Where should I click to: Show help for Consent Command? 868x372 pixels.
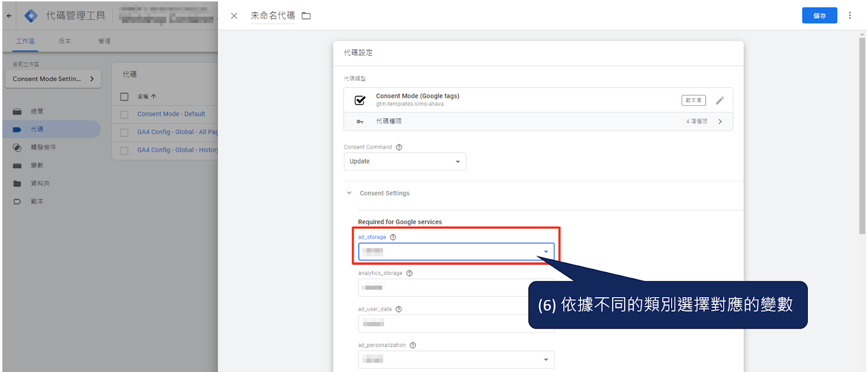(399, 147)
